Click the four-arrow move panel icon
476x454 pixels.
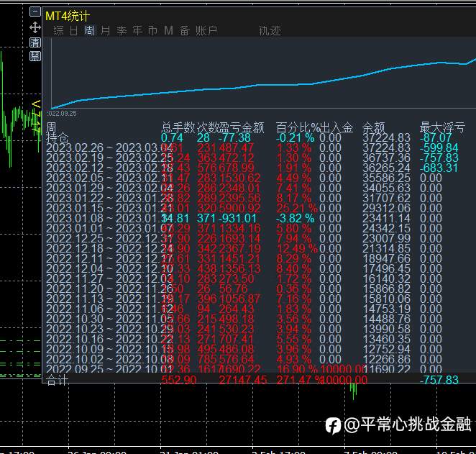coord(35,27)
